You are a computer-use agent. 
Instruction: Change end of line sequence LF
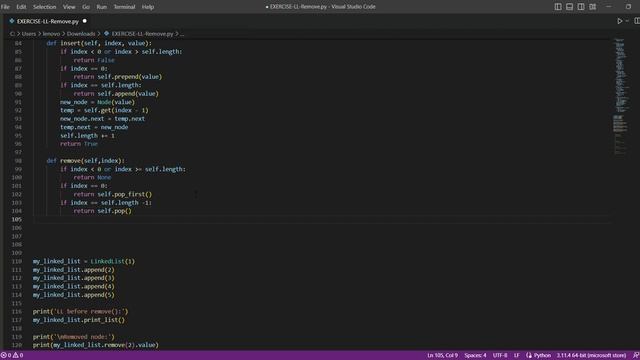pyautogui.click(x=516, y=355)
